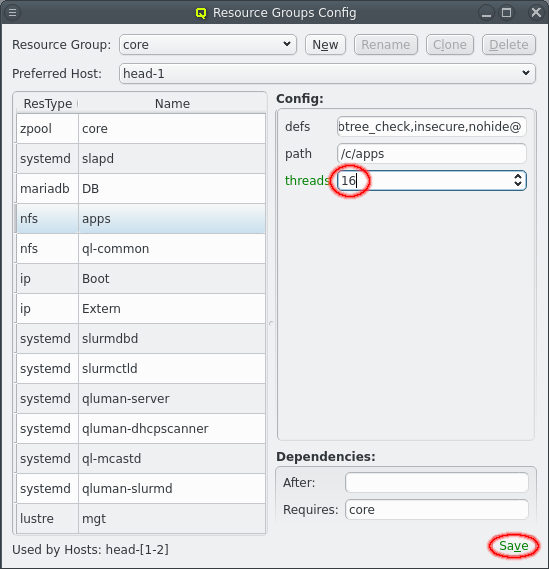The width and height of the screenshot is (549, 569).
Task: Click the Rename button
Action: click(x=386, y=45)
